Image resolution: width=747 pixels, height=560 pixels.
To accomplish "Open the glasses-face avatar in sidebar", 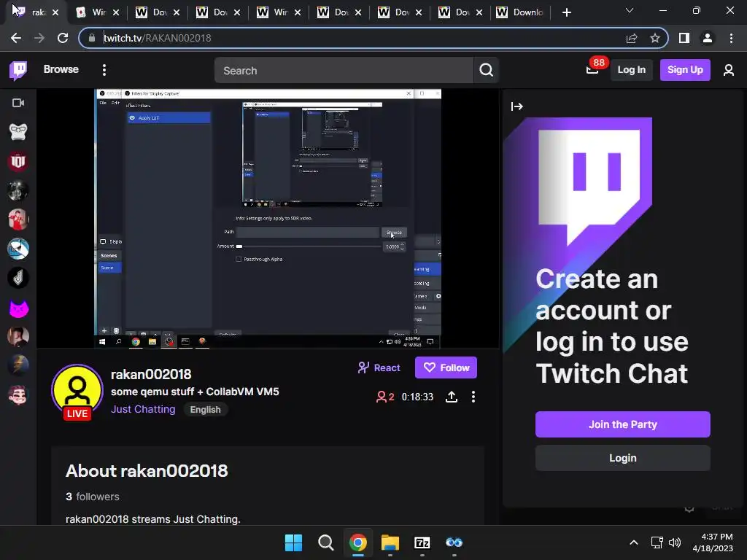I will pos(18,132).
